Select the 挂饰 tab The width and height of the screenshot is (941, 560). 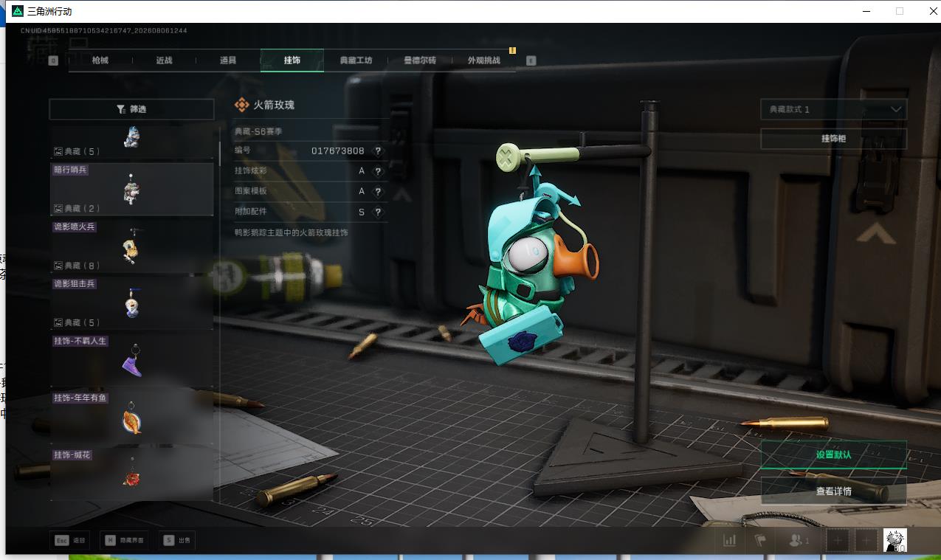point(292,61)
